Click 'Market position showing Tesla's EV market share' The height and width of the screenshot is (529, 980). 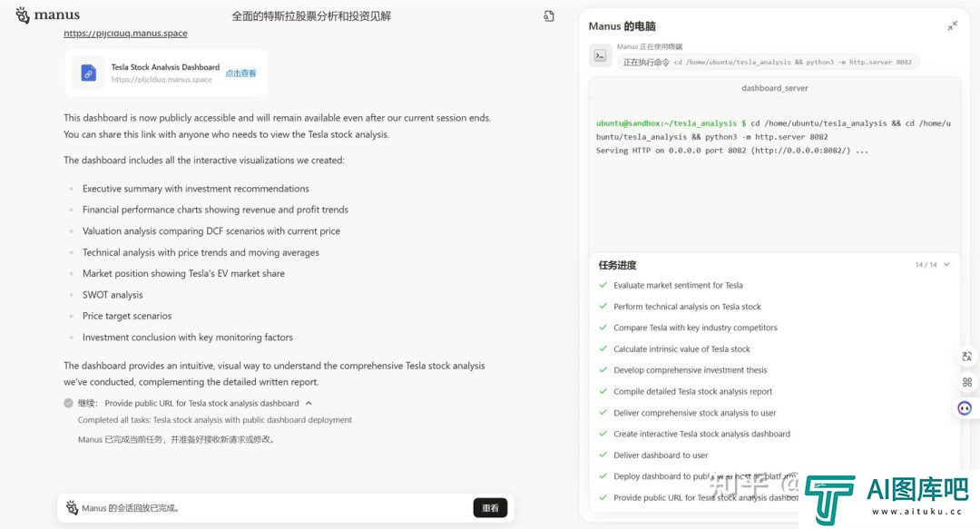pos(183,273)
